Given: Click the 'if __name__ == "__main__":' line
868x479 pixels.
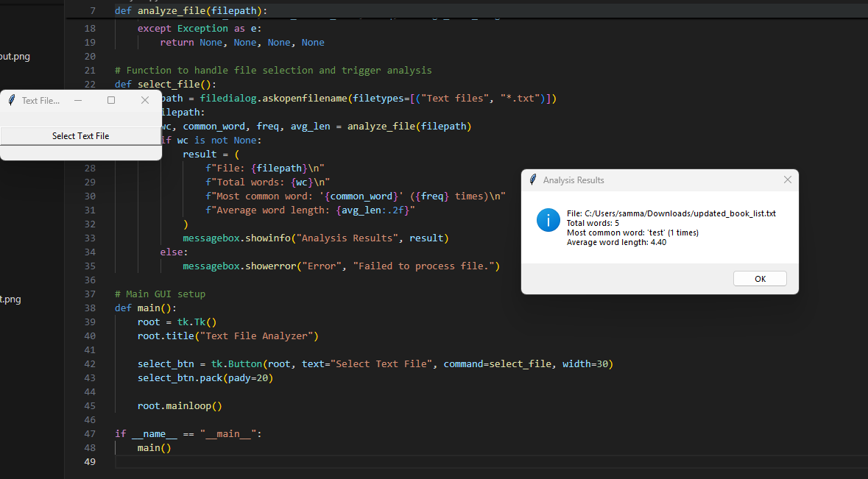Looking at the screenshot, I should coord(188,433).
